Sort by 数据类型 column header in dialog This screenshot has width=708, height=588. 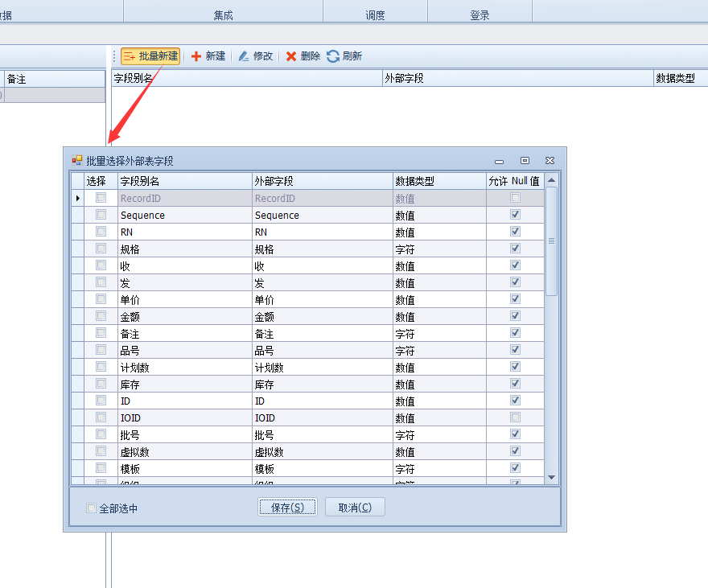tap(438, 182)
